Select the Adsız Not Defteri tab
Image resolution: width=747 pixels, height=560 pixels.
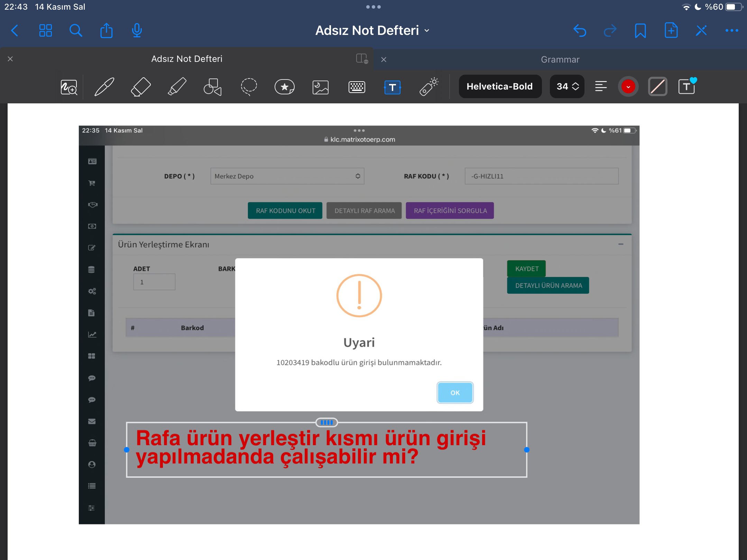pos(187,59)
